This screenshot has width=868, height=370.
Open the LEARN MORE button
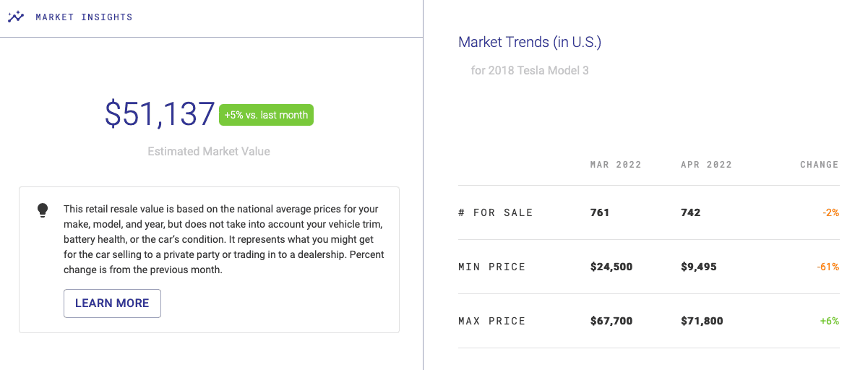pyautogui.click(x=112, y=304)
